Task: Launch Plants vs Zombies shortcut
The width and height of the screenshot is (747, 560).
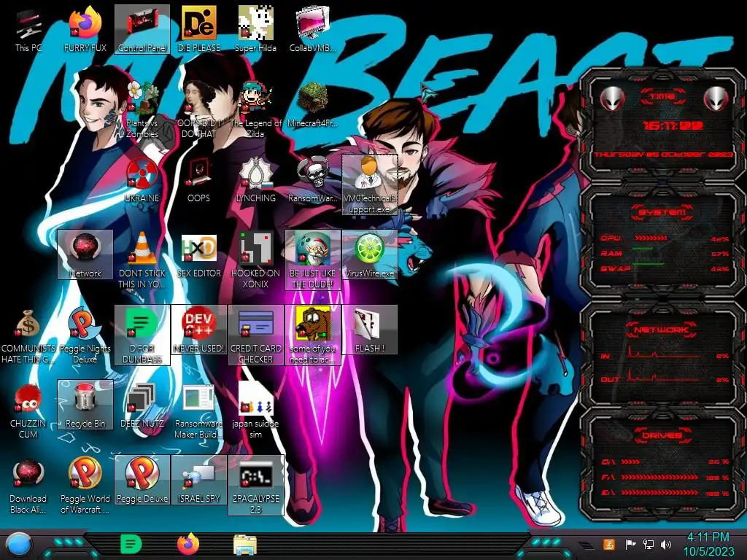Action: coord(142,109)
